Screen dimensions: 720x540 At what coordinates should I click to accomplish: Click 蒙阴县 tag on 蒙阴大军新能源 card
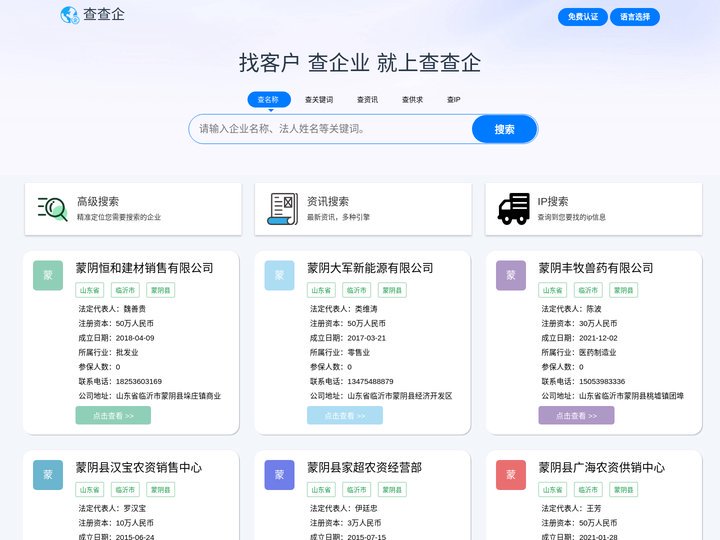click(392, 290)
